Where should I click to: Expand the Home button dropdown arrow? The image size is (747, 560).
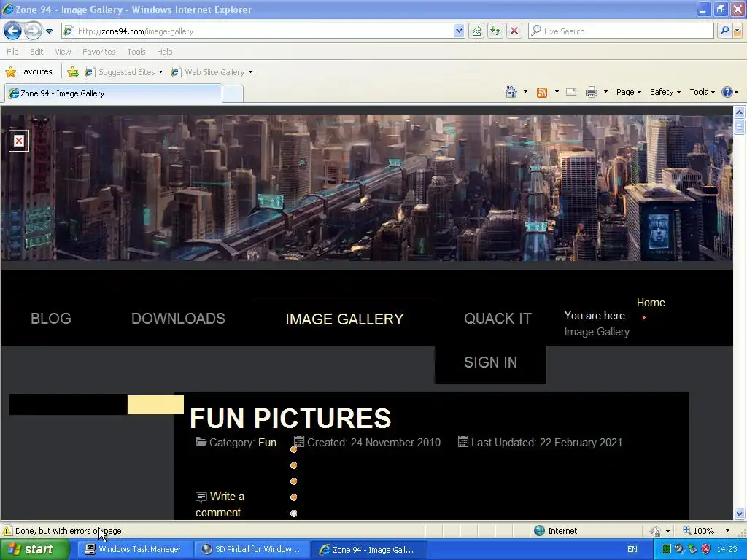pos(525,92)
